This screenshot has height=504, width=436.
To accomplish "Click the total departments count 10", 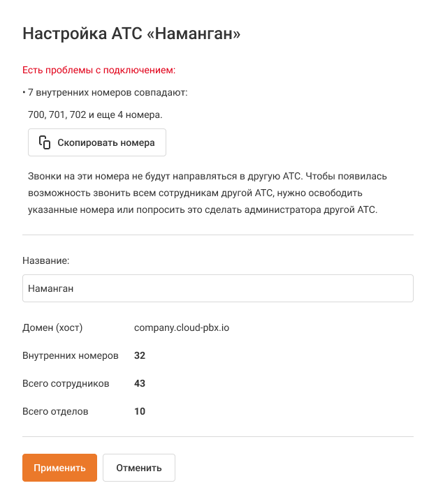I will coord(140,411).
